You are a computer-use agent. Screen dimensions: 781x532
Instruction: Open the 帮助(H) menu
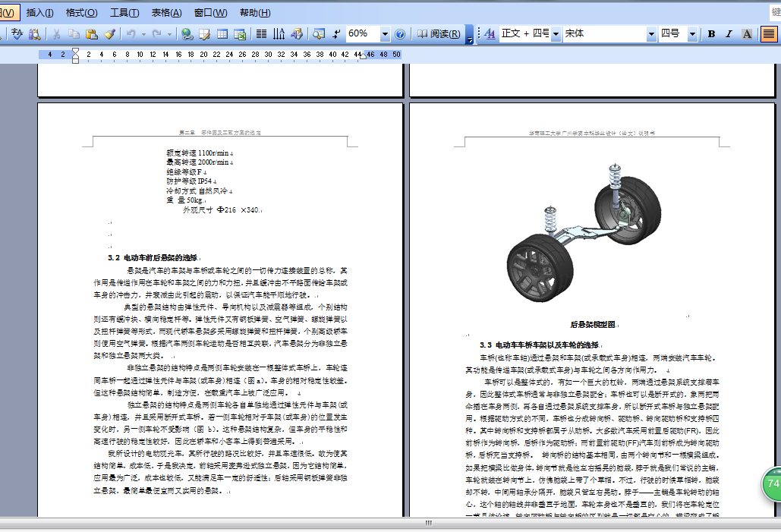coord(255,12)
